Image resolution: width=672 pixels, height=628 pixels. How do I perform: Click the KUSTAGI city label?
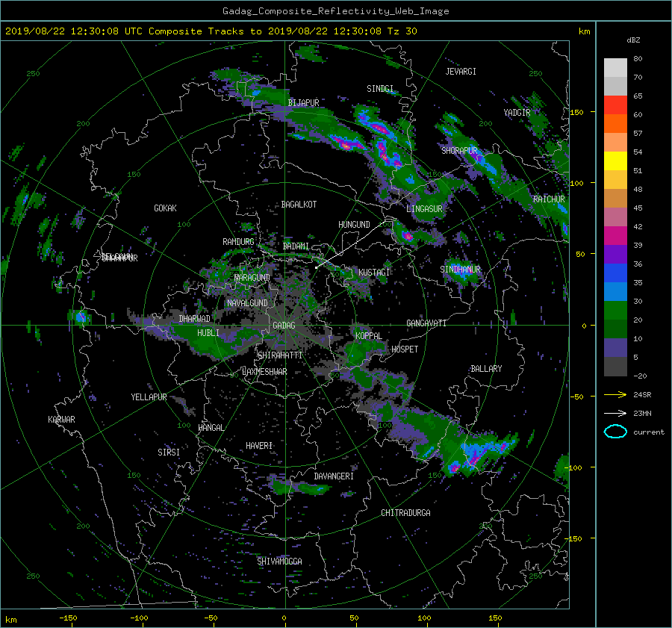coord(374,273)
